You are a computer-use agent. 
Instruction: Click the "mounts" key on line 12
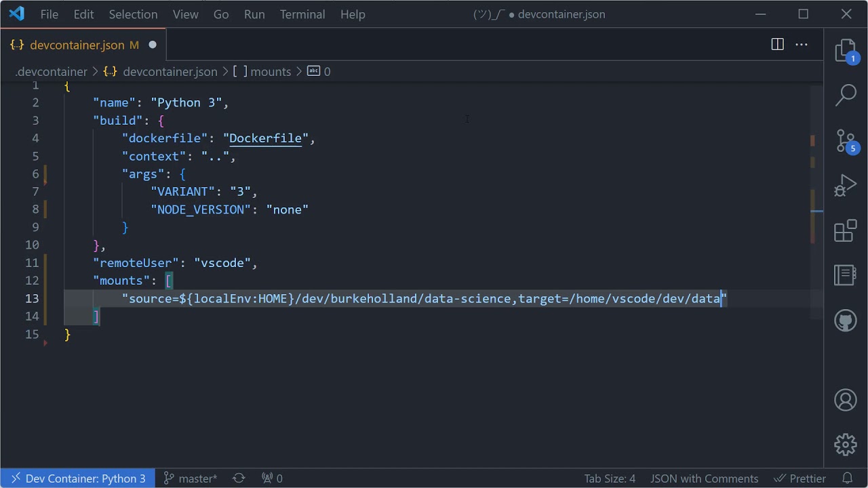click(122, 281)
